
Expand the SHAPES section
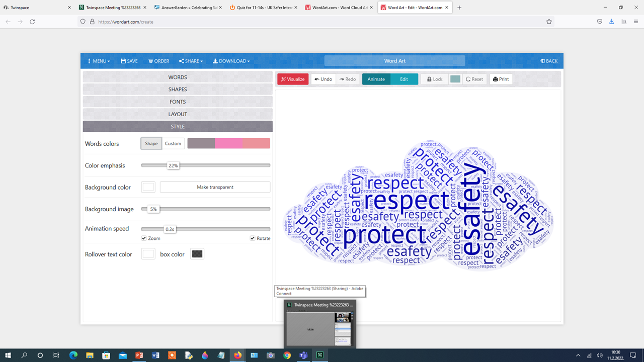click(x=178, y=89)
